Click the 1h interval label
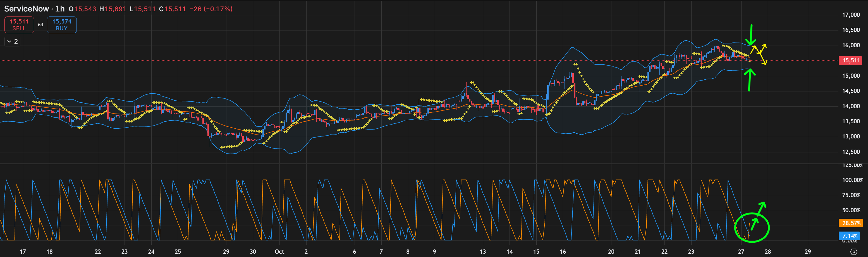Image resolution: width=868 pixels, height=257 pixels. (x=60, y=9)
